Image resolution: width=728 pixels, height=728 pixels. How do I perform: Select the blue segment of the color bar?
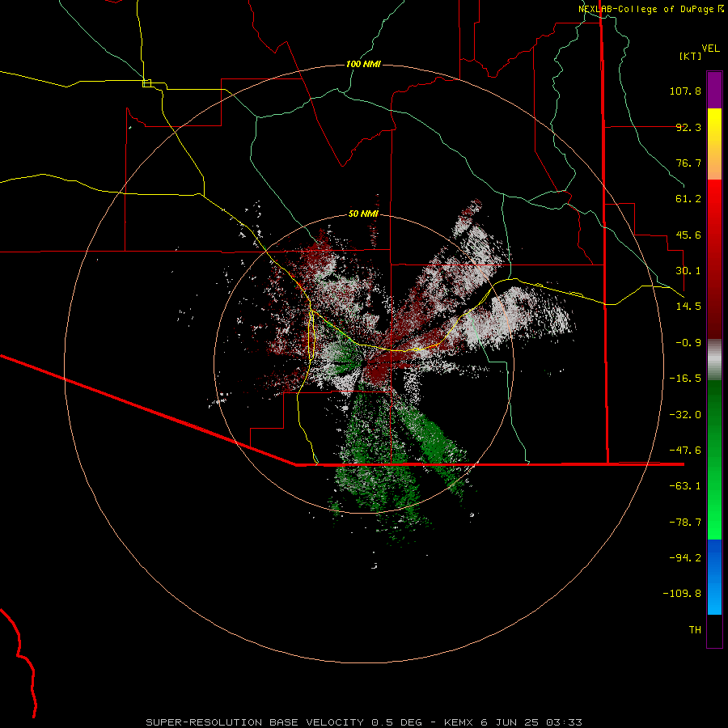click(714, 577)
